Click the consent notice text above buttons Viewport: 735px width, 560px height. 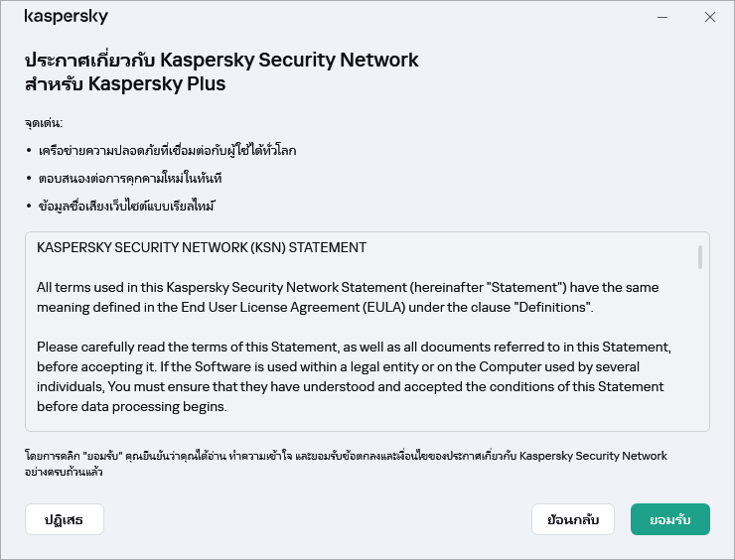(x=346, y=464)
